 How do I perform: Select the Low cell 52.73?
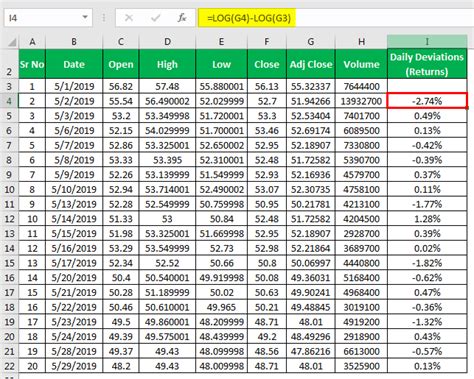click(x=221, y=248)
